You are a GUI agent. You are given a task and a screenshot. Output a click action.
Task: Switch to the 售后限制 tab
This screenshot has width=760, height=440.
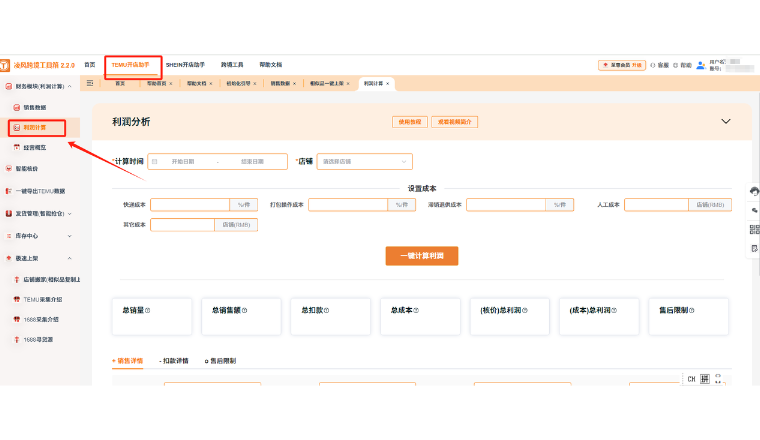(x=221, y=360)
